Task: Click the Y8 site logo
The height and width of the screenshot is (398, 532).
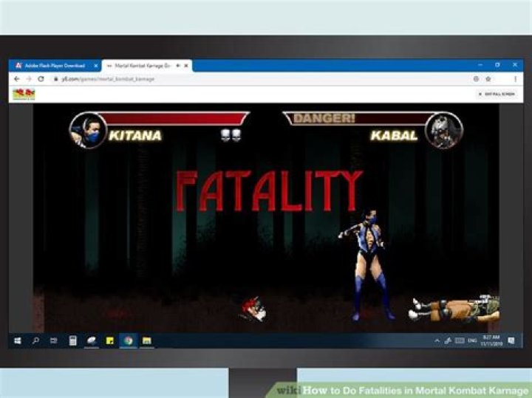Action: pos(24,95)
